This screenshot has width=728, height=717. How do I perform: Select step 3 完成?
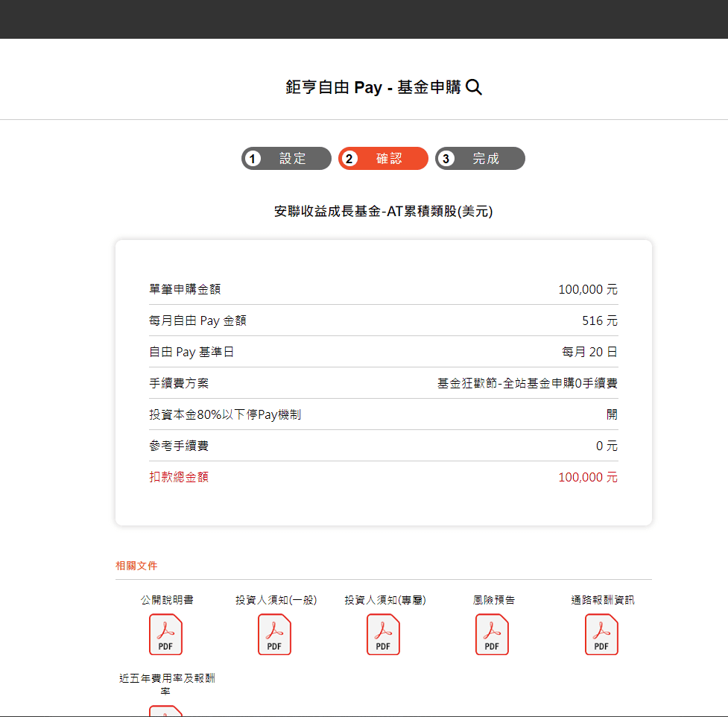coord(480,158)
